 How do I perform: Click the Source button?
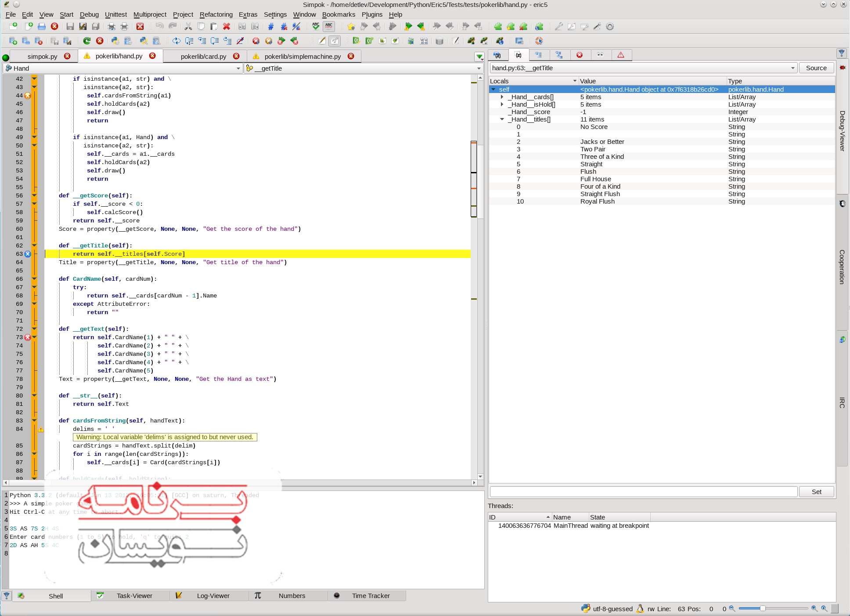pyautogui.click(x=816, y=68)
